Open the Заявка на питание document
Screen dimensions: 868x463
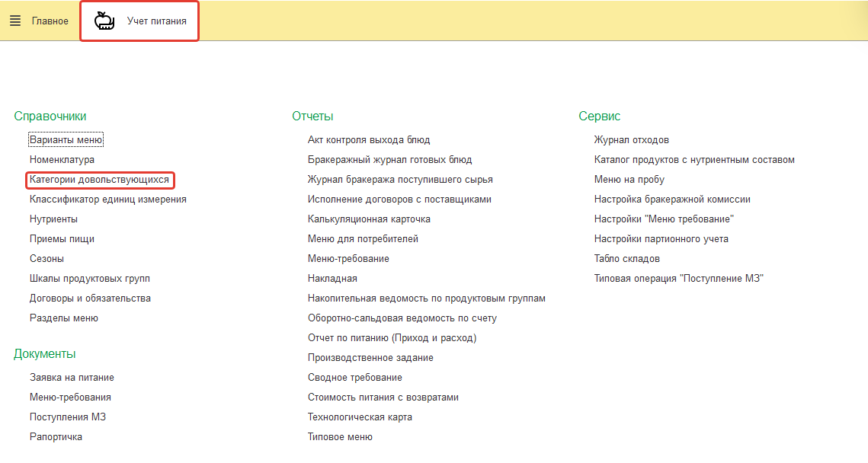[72, 378]
